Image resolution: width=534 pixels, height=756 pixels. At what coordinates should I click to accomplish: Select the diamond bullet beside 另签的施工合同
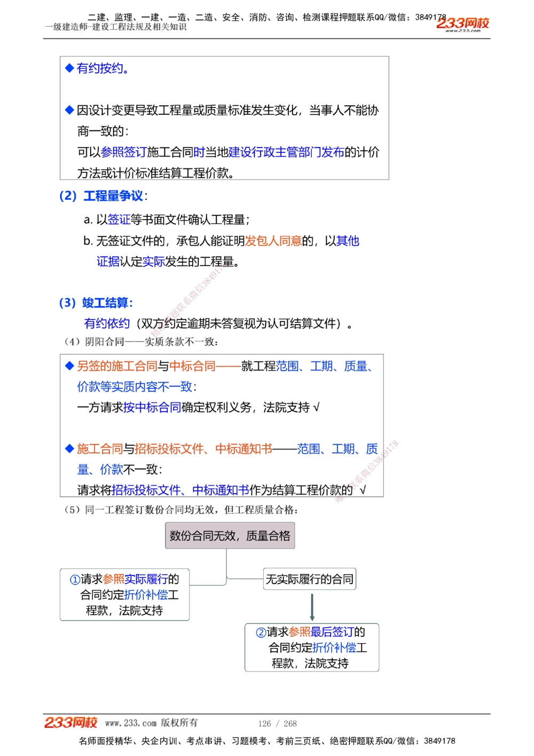tap(69, 365)
